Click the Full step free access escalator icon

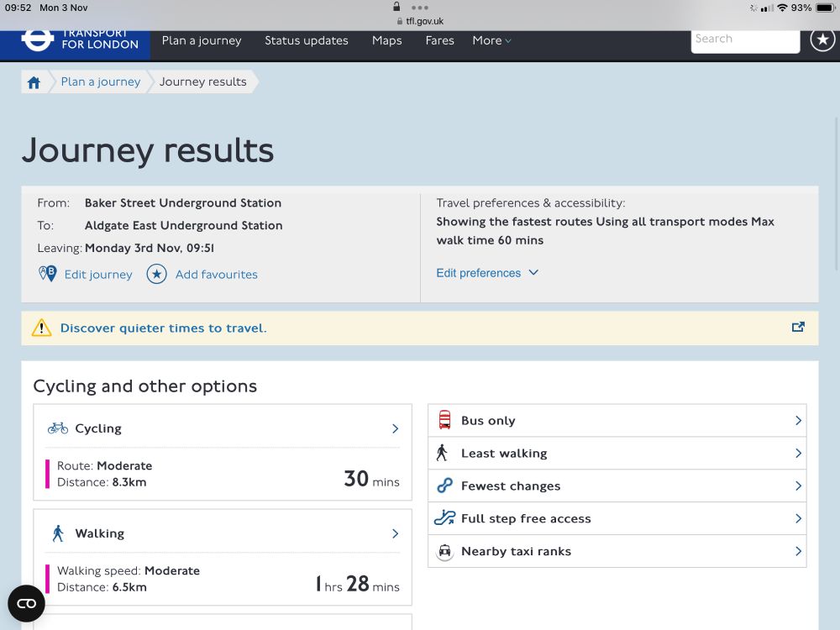[444, 518]
